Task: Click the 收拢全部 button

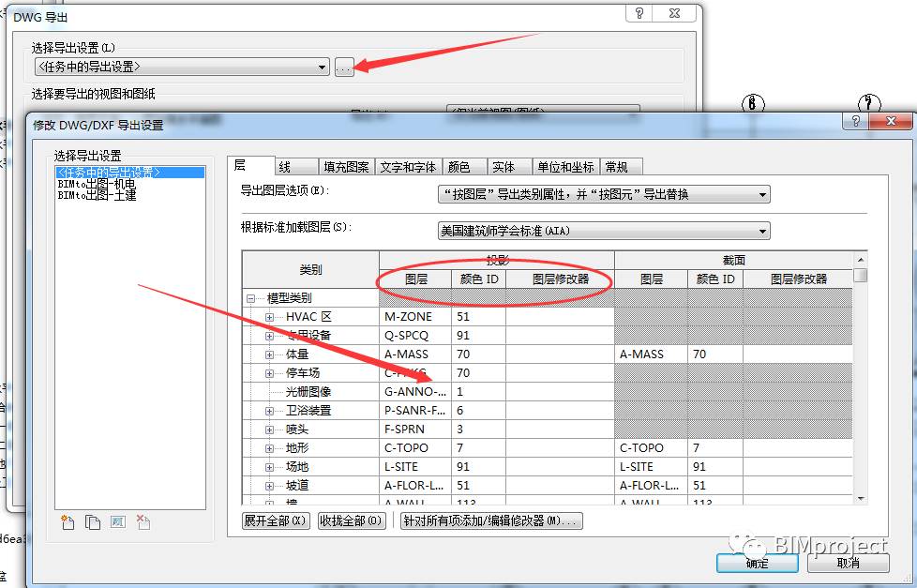Action: [x=351, y=520]
